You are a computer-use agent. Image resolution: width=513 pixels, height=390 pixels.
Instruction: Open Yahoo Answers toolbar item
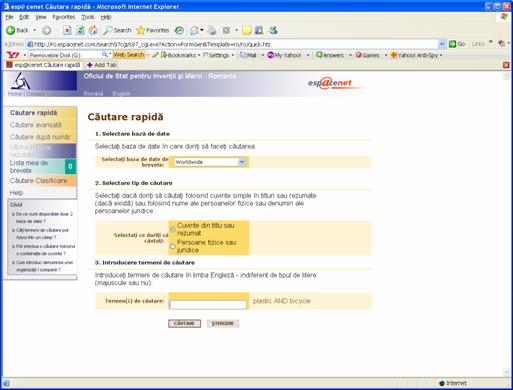(x=330, y=55)
